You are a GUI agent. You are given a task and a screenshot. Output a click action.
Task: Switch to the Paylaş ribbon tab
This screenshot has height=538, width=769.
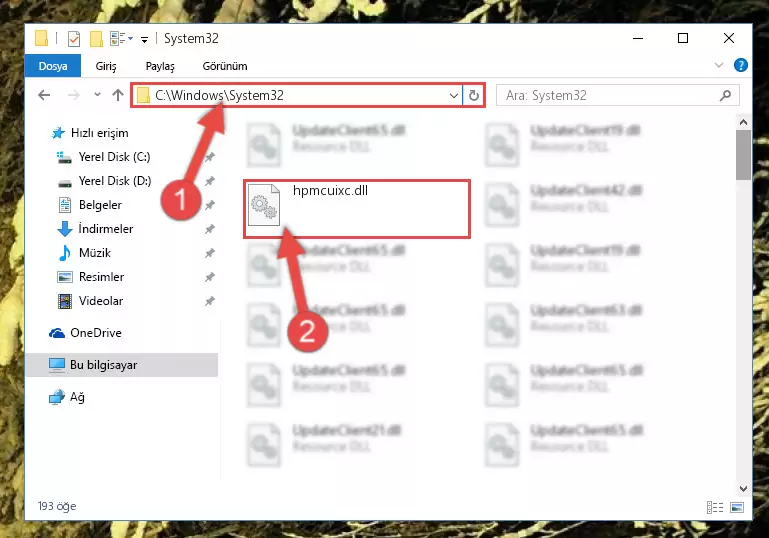click(x=160, y=66)
